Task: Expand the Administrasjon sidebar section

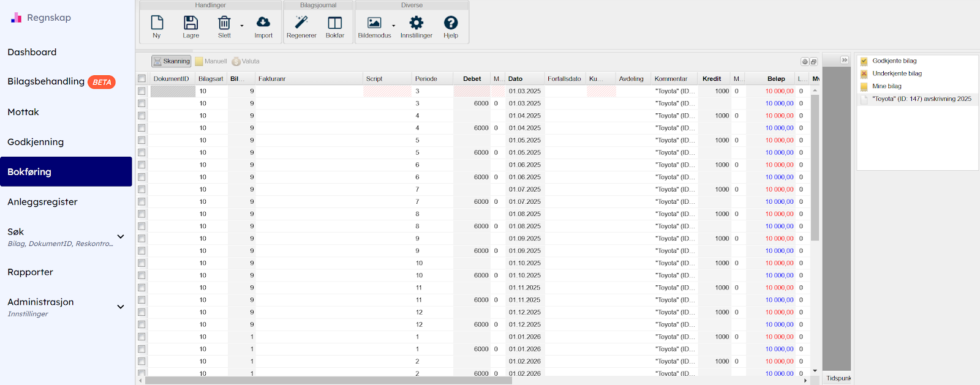Action: coord(121,307)
